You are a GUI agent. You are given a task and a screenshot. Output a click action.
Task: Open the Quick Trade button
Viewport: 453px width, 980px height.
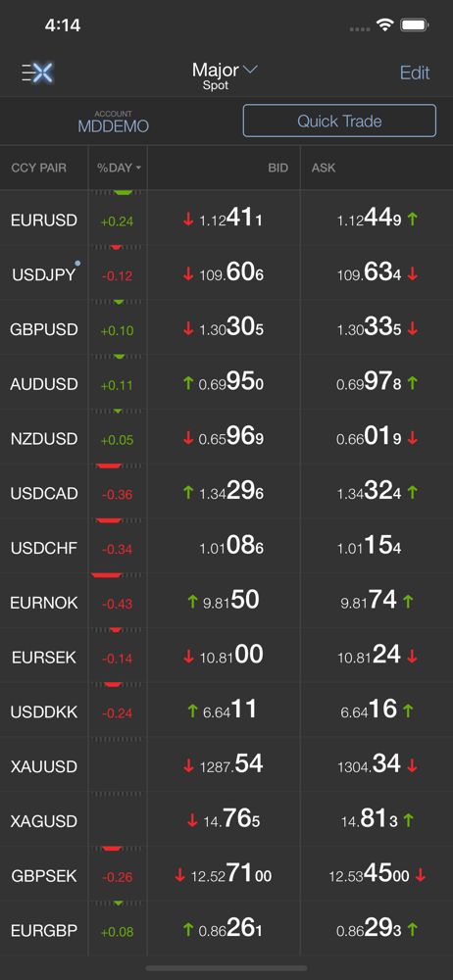[339, 121]
